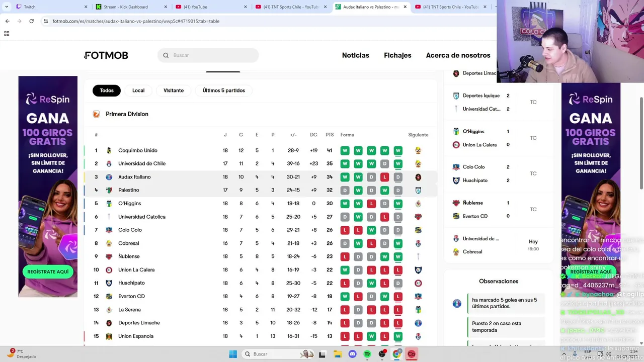Select the Visitante filter
Image resolution: width=644 pixels, height=362 pixels.
(x=174, y=90)
